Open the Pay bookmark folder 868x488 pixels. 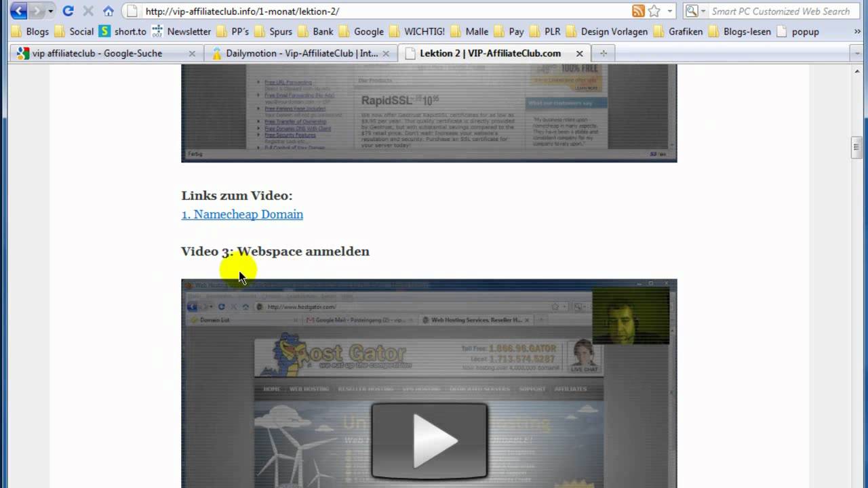click(509, 31)
